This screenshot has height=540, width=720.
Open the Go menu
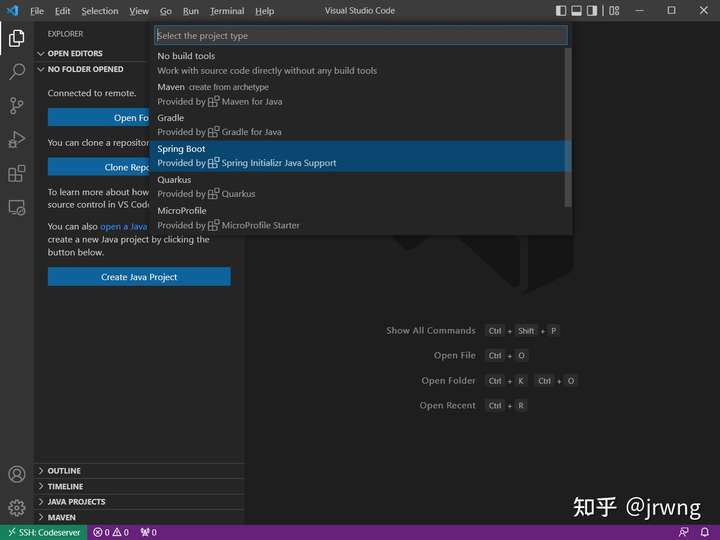pyautogui.click(x=166, y=11)
